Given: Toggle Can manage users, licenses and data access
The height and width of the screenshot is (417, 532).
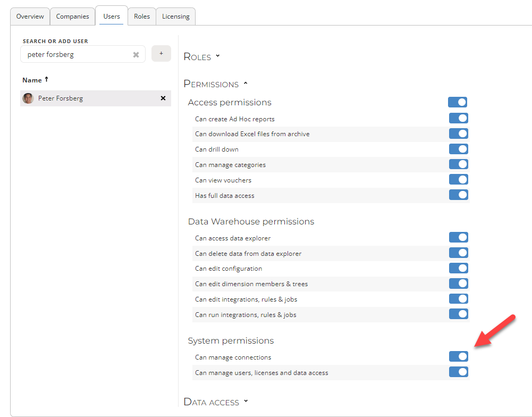Looking at the screenshot, I should point(458,372).
